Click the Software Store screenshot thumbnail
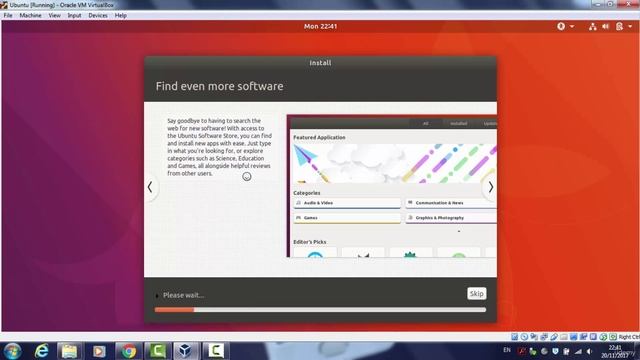The height and width of the screenshot is (360, 640). (392, 186)
